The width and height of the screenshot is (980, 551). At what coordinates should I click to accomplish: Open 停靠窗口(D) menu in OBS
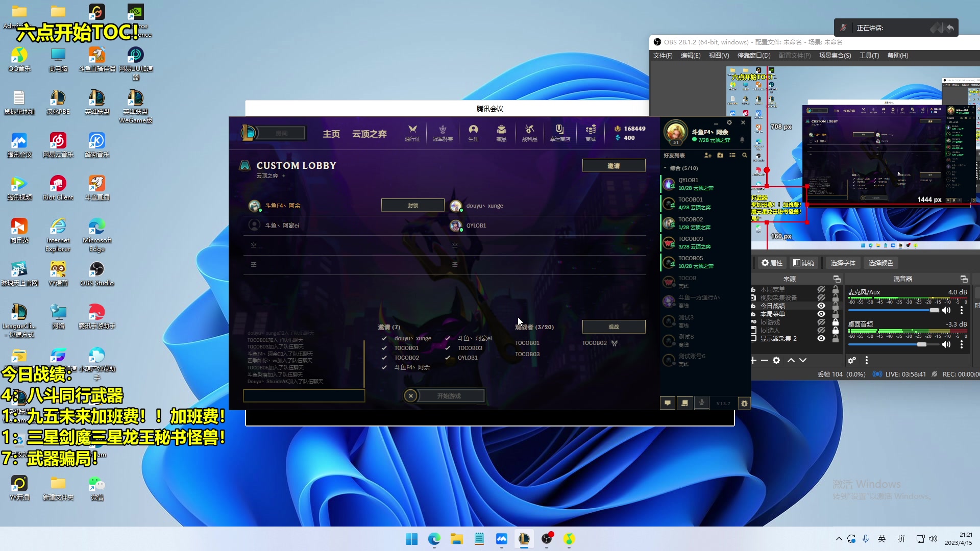[x=754, y=56]
